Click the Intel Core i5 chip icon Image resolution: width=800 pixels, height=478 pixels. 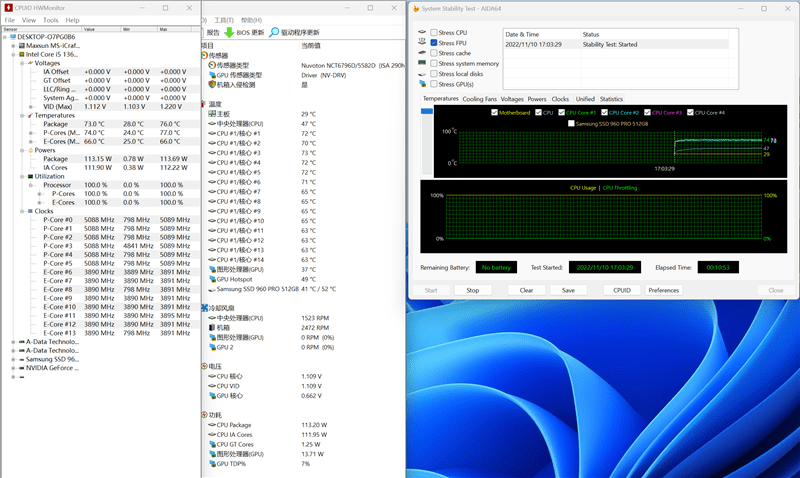click(22, 54)
